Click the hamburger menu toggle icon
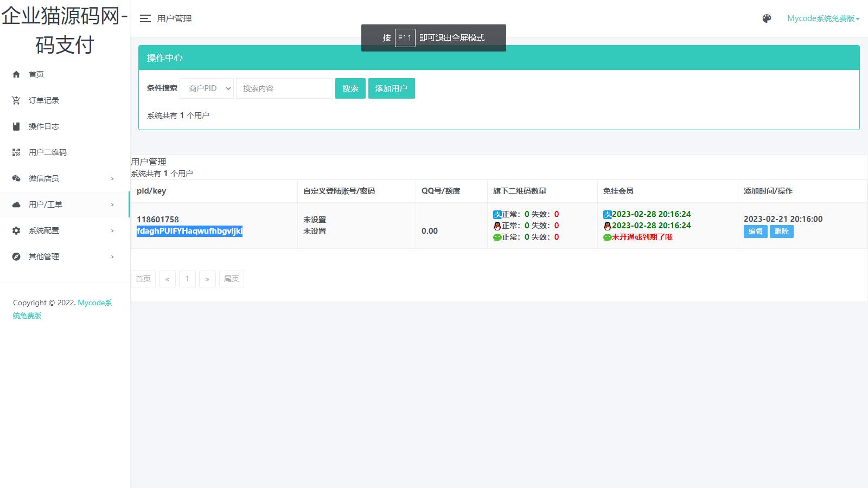Image resolution: width=868 pixels, height=488 pixels. coord(145,18)
